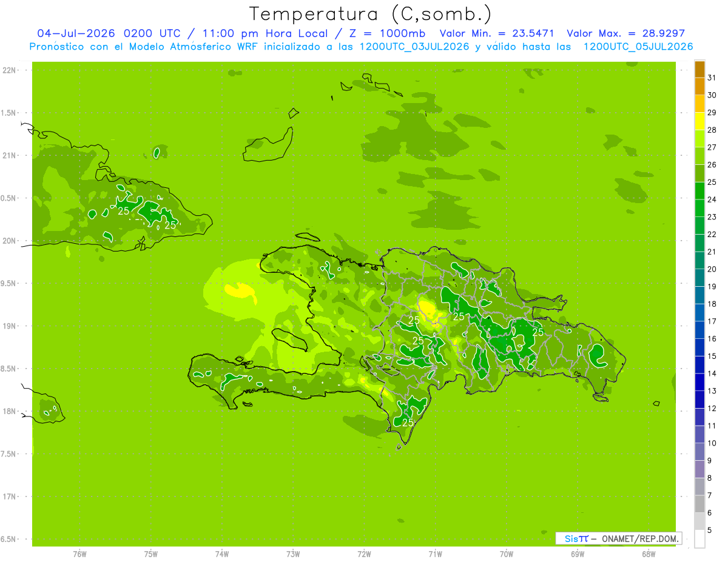
Task: Click clipped latitude label "7.5N"
Action: [x=8, y=454]
